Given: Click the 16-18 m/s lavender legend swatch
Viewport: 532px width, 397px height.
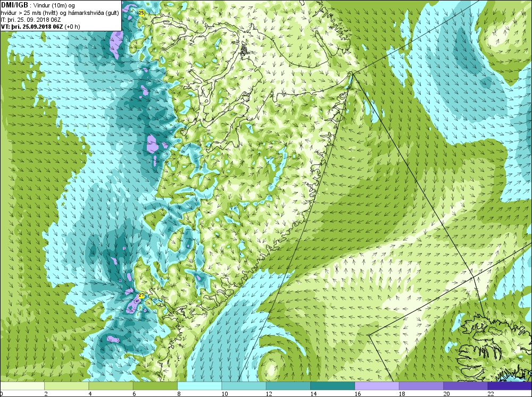Looking at the screenshot, I should click(377, 386).
